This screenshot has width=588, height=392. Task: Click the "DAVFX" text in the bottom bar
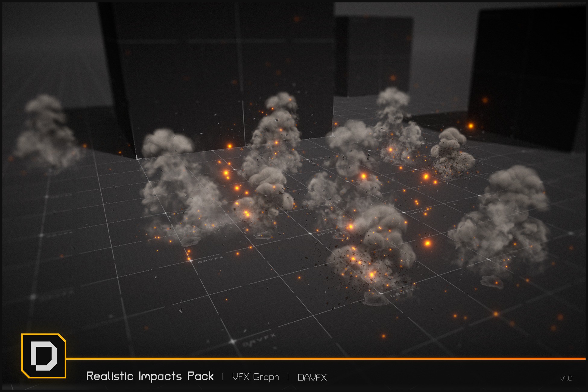(x=312, y=377)
